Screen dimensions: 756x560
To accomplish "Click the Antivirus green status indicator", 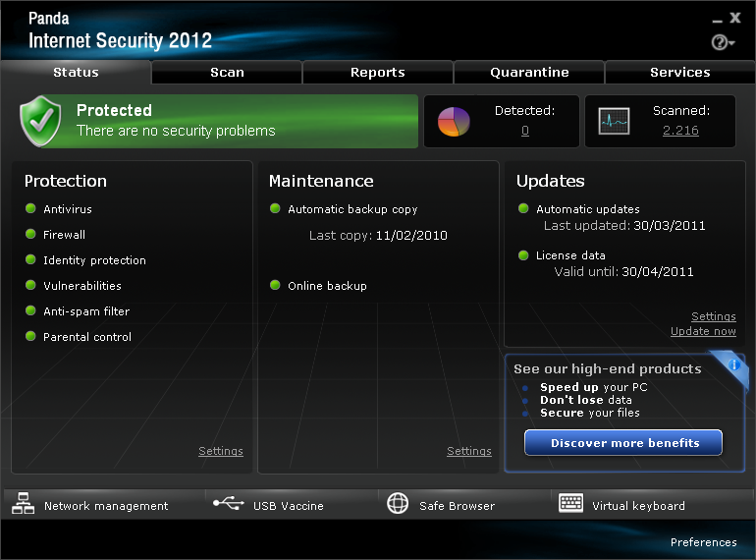I will click(30, 209).
